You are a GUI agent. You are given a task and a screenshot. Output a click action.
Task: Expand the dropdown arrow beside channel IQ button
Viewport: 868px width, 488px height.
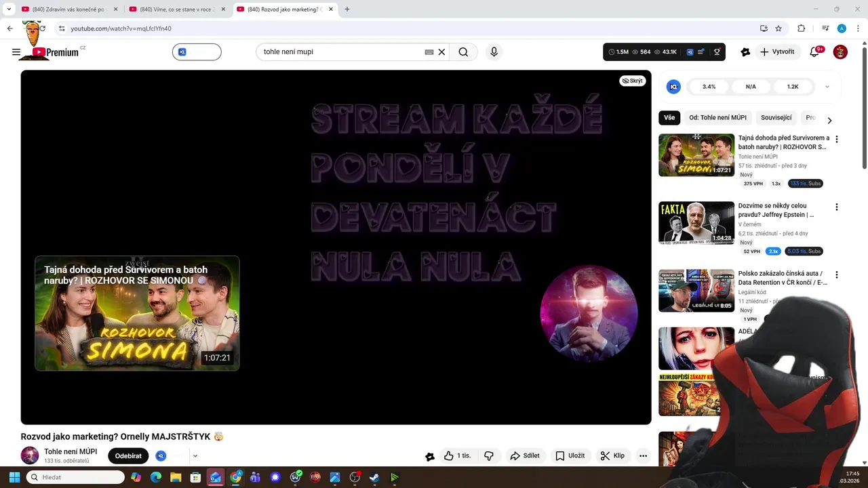click(x=195, y=455)
